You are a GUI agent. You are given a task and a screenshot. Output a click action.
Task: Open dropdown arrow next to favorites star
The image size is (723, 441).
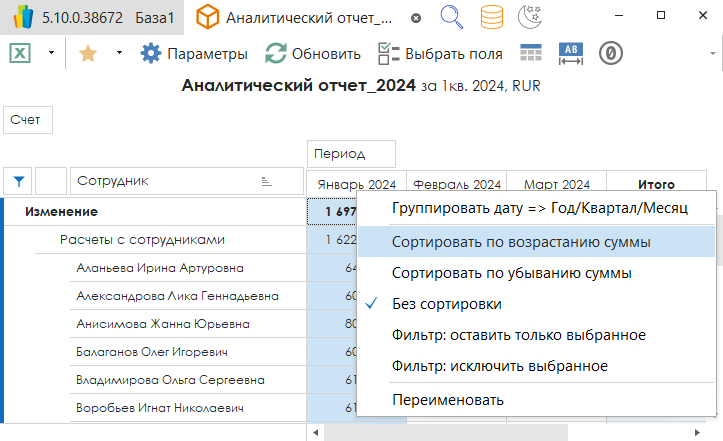(x=119, y=54)
